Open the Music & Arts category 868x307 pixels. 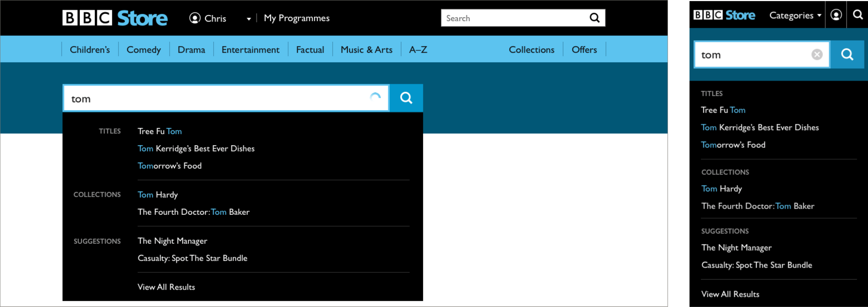366,49
